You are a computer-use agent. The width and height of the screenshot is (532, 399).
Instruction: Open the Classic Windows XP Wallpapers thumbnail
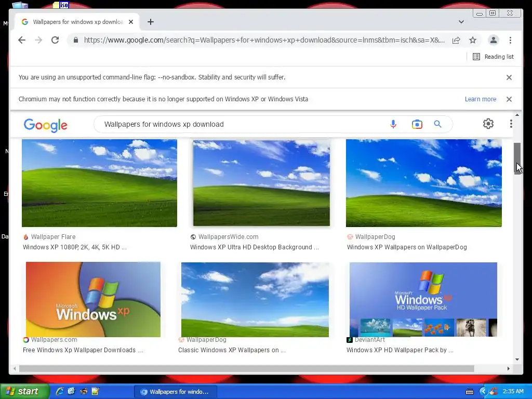[255, 300]
